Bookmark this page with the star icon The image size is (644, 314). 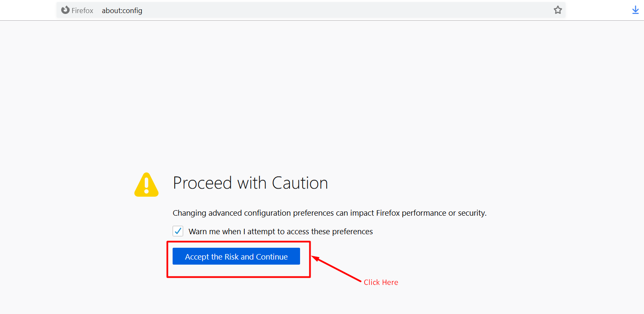coord(558,10)
